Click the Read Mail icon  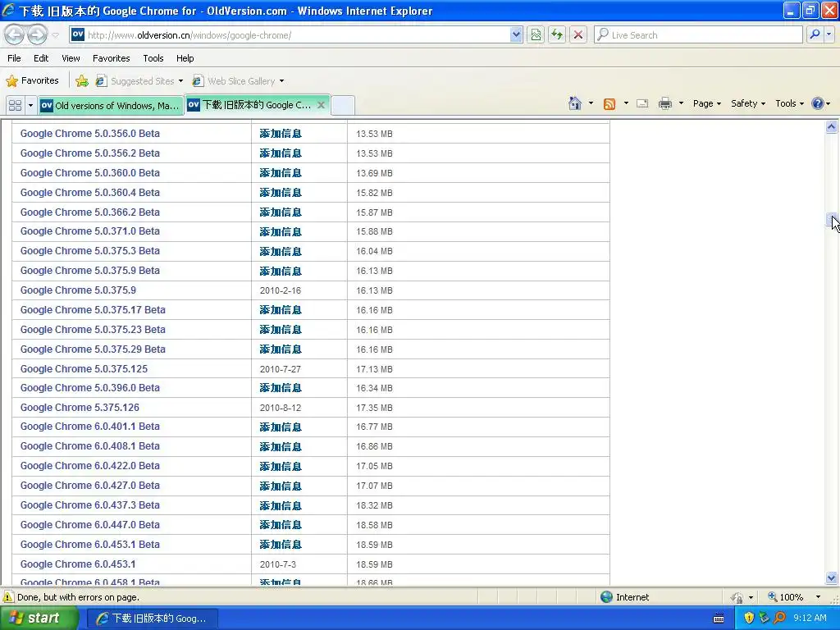pyautogui.click(x=642, y=103)
